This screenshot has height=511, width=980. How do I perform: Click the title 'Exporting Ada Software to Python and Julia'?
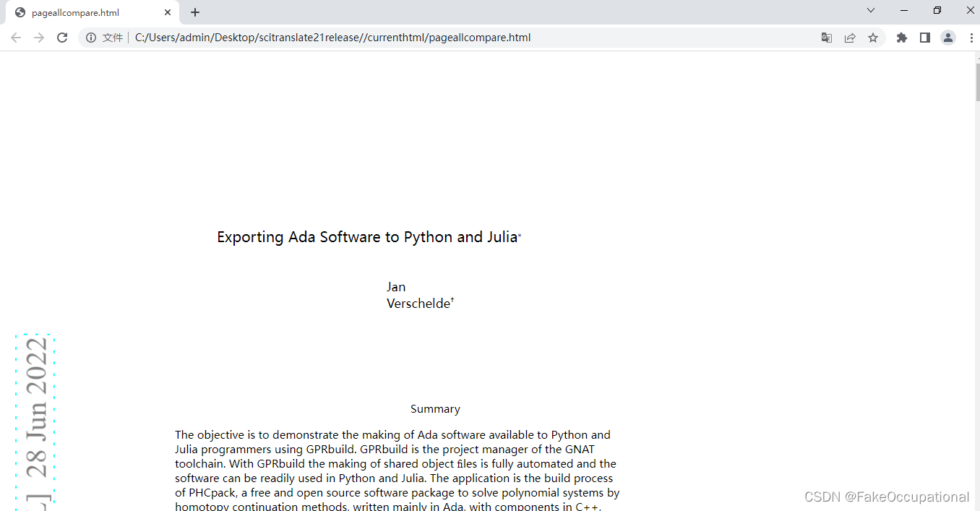click(367, 237)
